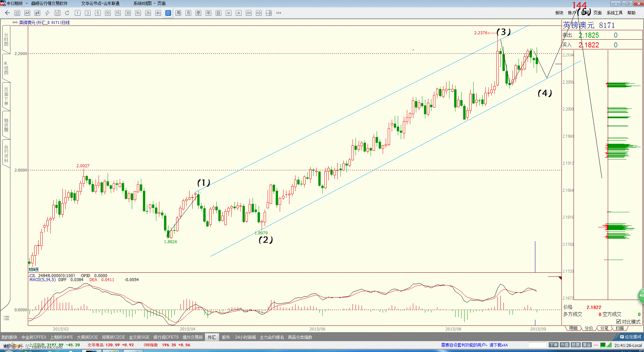Screen dimensions: 644x352
Task: Switch to the 扫描 tab
Action: pos(620,328)
